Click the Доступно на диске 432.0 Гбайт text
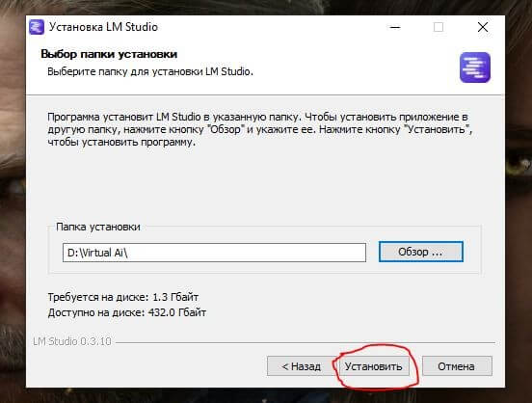This screenshot has height=403, width=532. (x=127, y=312)
